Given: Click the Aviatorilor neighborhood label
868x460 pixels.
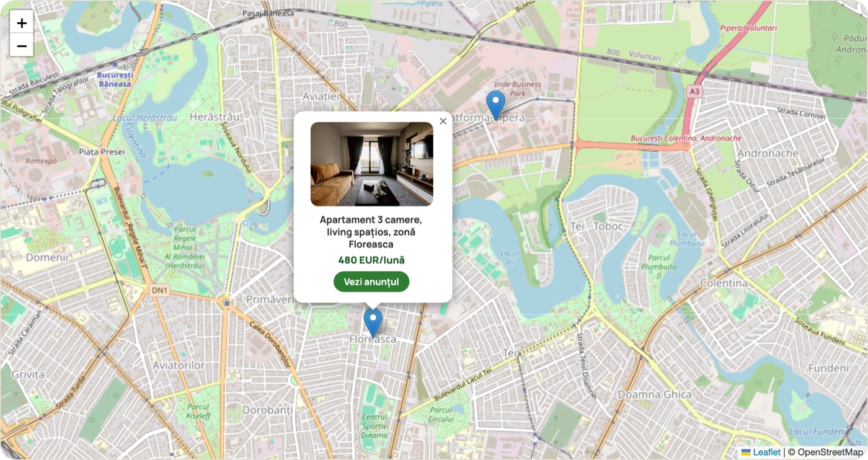Looking at the screenshot, I should point(179,365).
